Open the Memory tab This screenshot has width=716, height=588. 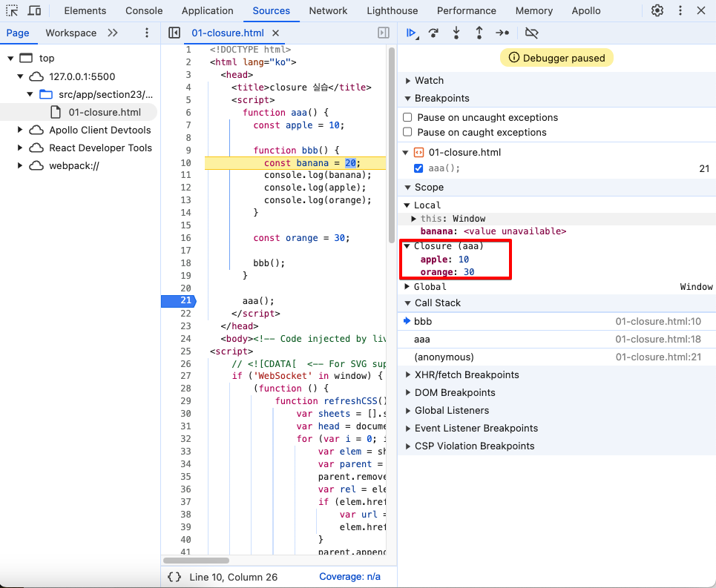[533, 10]
